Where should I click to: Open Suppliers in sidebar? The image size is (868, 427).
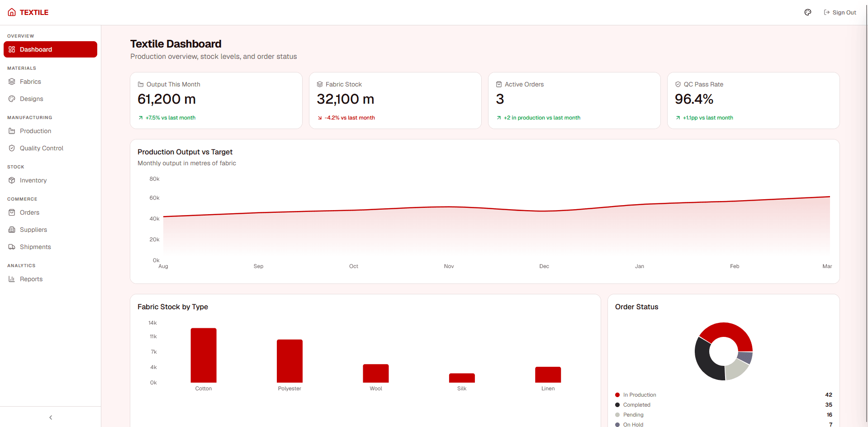tap(50, 230)
